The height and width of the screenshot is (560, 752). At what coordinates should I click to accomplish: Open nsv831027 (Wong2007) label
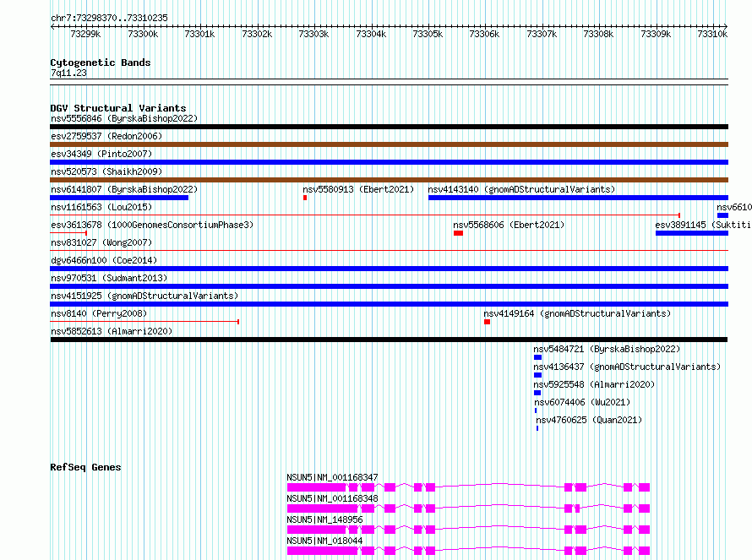coord(101,242)
